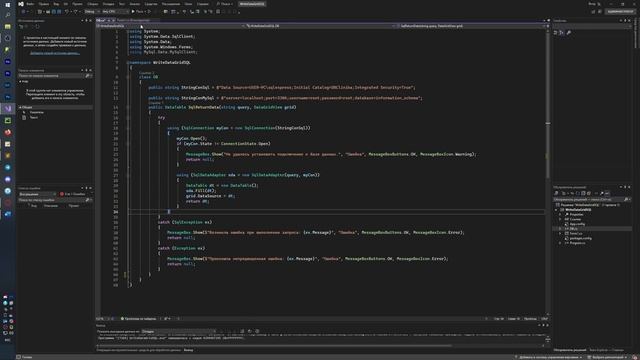The image size is (640, 360).
Task: Click the Описание column header
Action: 51,206
